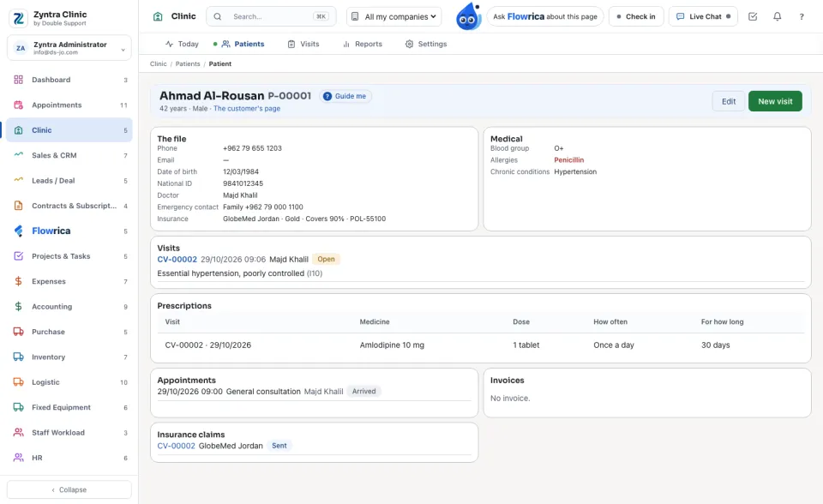Viewport: 823px width, 504px height.
Task: Open the Contracts & Subscriptions document icon
Action: click(18, 206)
